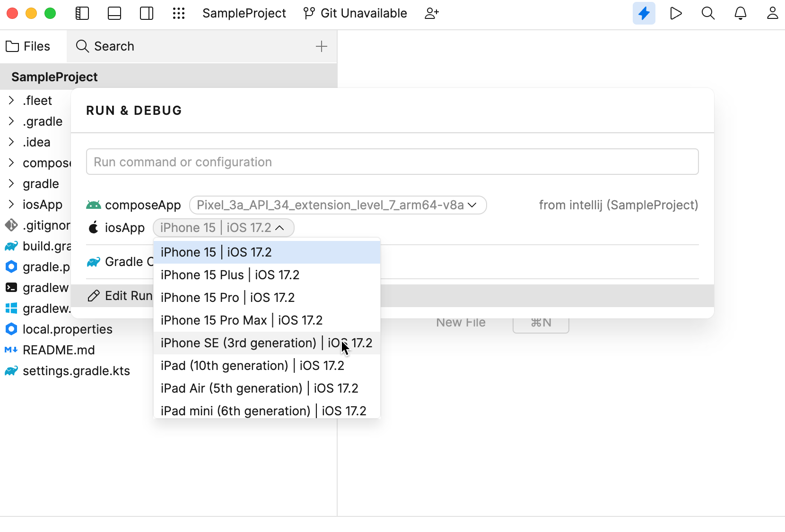Click the local.properties file icon
785x532 pixels.
point(11,329)
